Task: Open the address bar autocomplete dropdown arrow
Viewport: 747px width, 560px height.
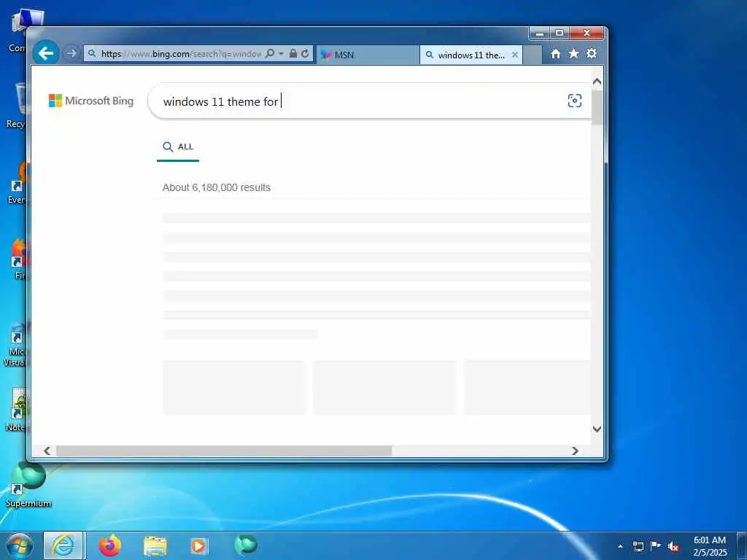Action: coord(281,54)
